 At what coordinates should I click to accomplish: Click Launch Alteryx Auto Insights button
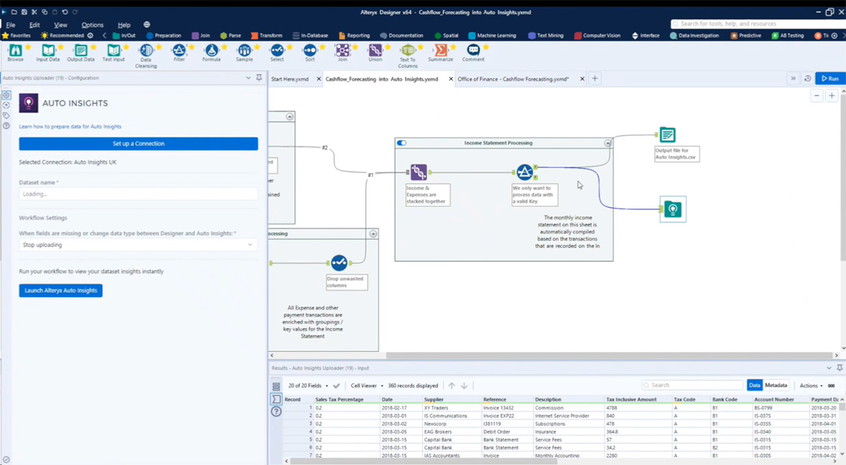[60, 290]
